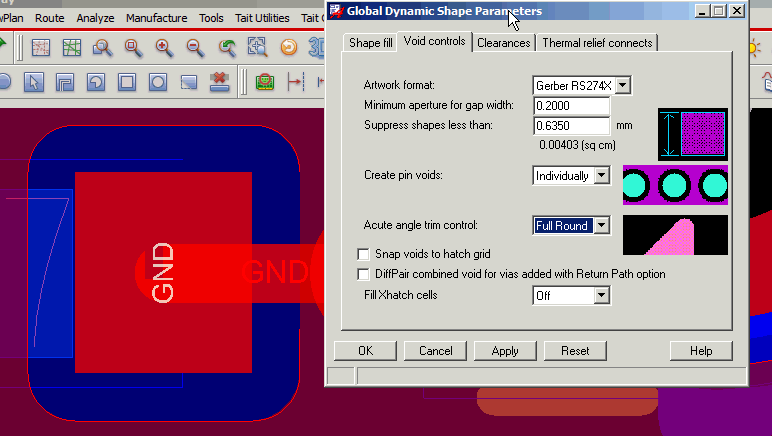772x436 pixels.
Task: Open the Artwork format dropdown
Action: click(623, 86)
